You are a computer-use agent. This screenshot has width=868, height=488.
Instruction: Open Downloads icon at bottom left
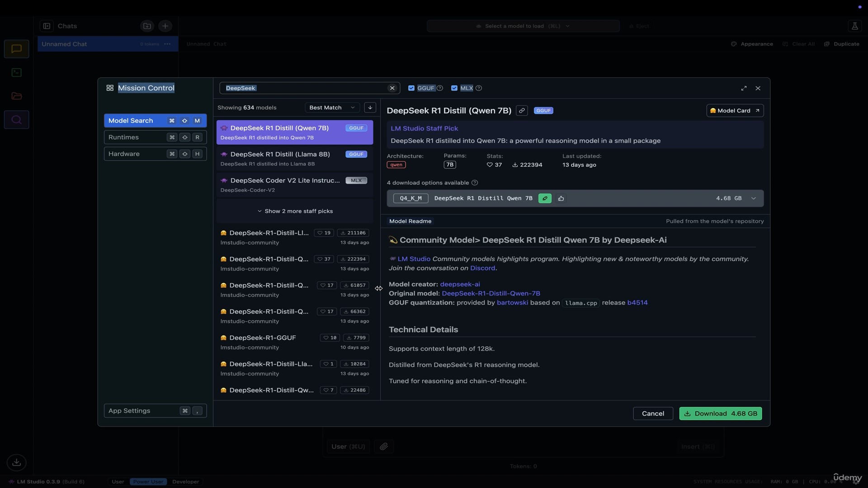(17, 462)
